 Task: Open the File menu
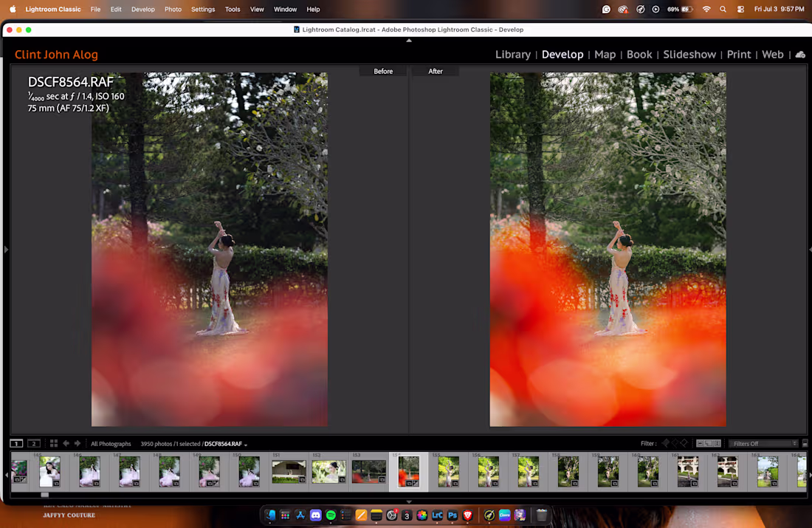pos(95,10)
